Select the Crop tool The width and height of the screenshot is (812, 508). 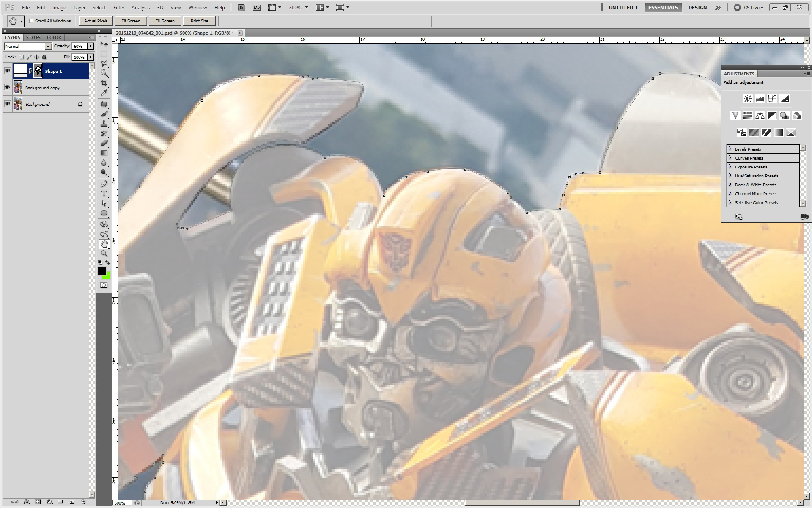click(104, 83)
